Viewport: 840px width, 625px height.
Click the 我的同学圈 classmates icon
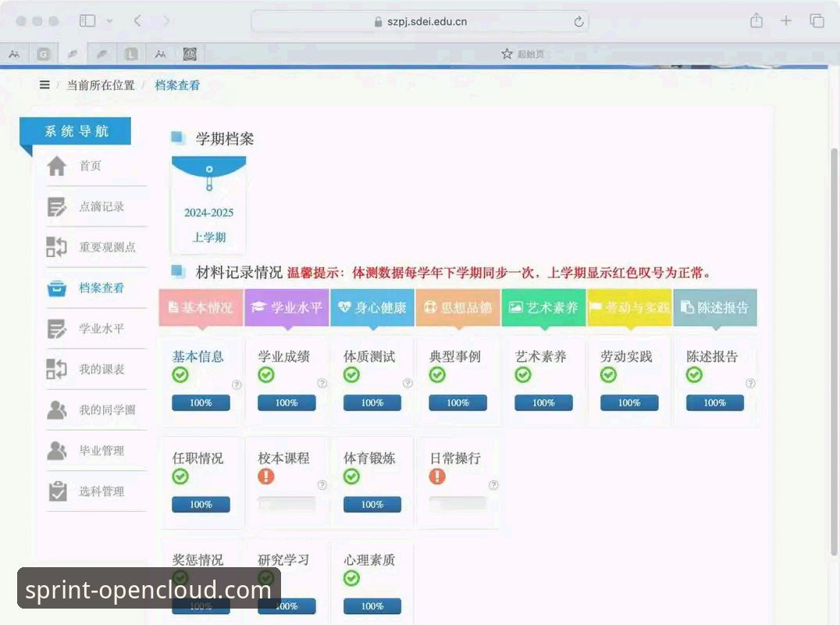tap(57, 409)
